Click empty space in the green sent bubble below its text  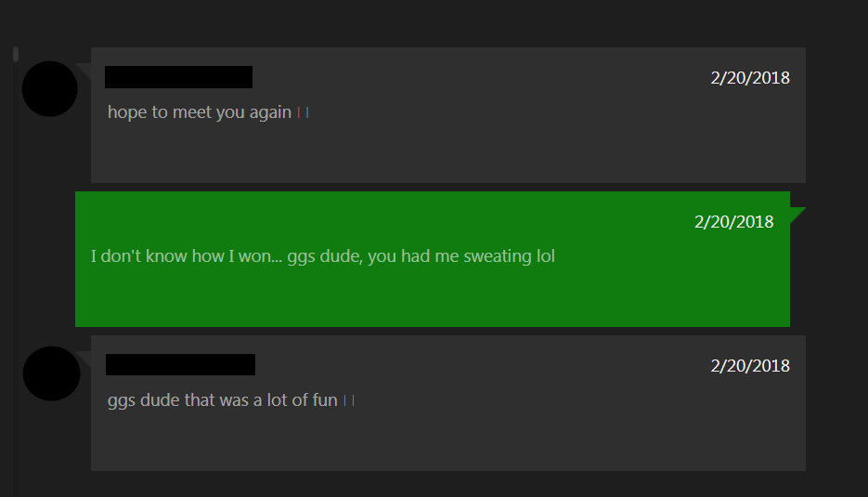tap(432, 296)
